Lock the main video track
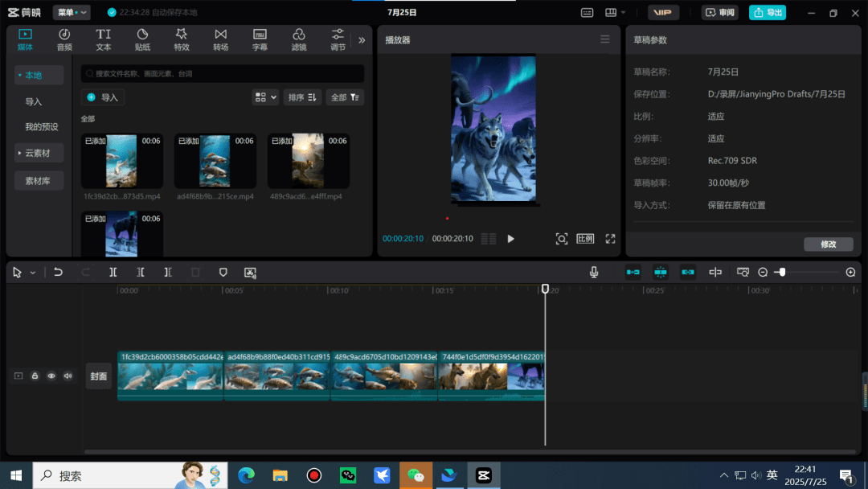Viewport: 868px width, 489px height. coord(35,376)
